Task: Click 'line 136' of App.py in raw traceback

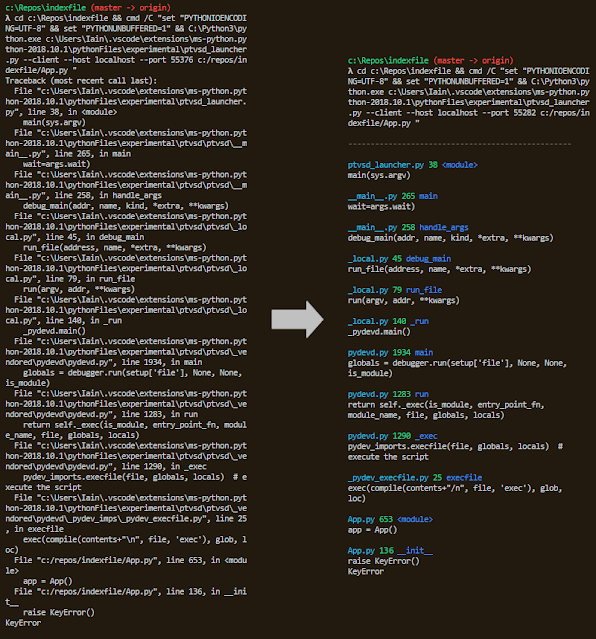Action: [184, 591]
